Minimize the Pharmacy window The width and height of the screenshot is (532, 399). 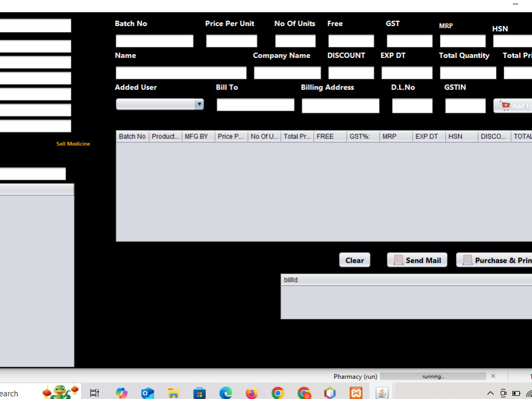(x=516, y=4)
